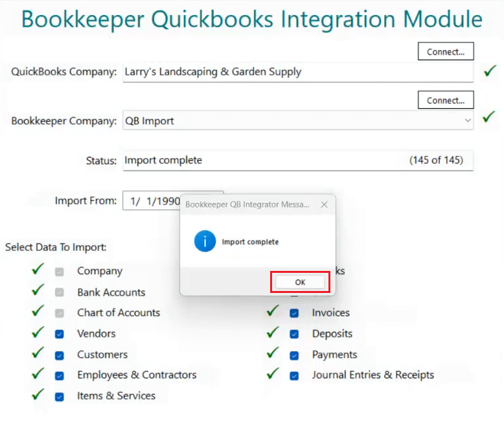Click Connect button for Bookkeeper Company
Viewport: 504px width, 431px height.
[446, 100]
